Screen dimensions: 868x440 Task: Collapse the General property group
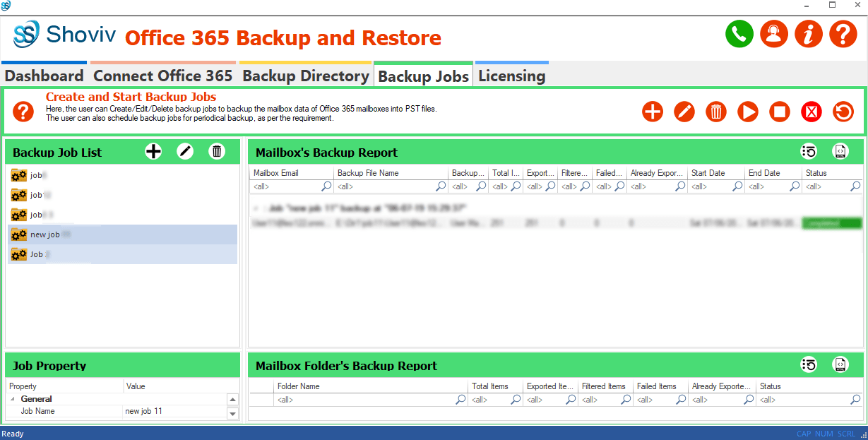coord(12,399)
